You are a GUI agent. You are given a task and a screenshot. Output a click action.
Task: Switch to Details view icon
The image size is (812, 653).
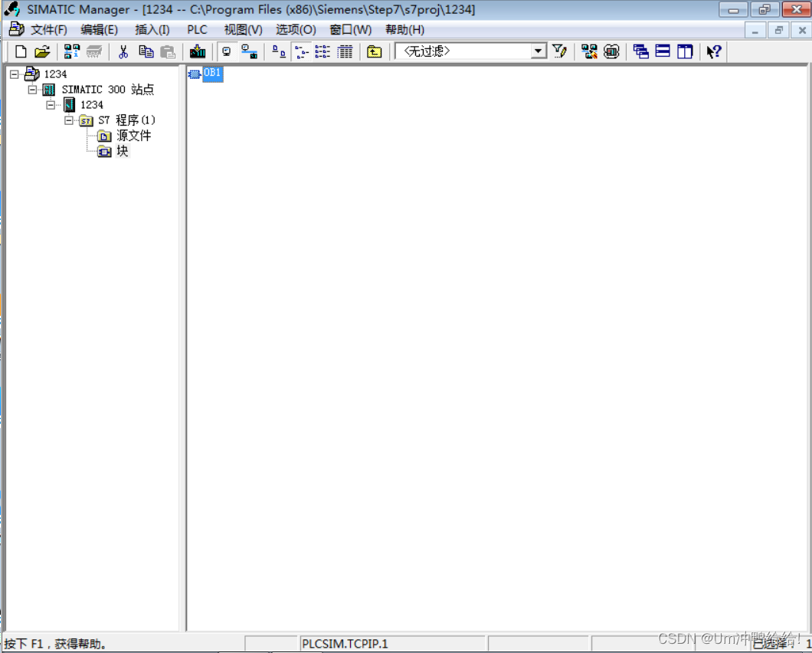pyautogui.click(x=345, y=51)
